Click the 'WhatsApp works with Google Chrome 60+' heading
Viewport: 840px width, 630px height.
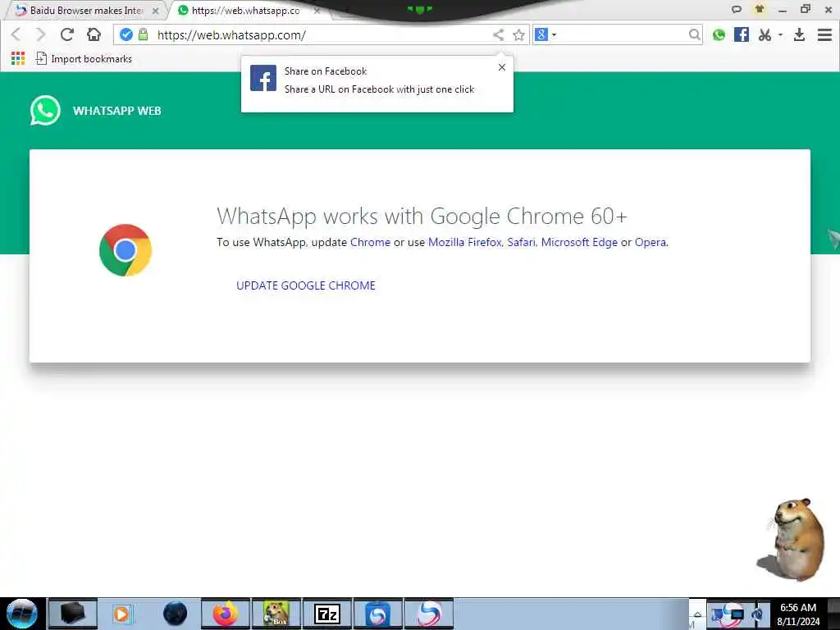coord(422,217)
